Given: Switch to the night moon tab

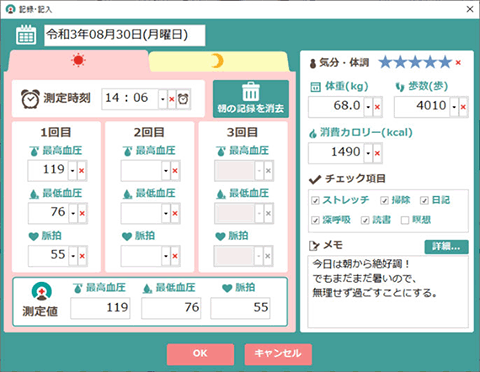Looking at the screenshot, I should point(217,61).
